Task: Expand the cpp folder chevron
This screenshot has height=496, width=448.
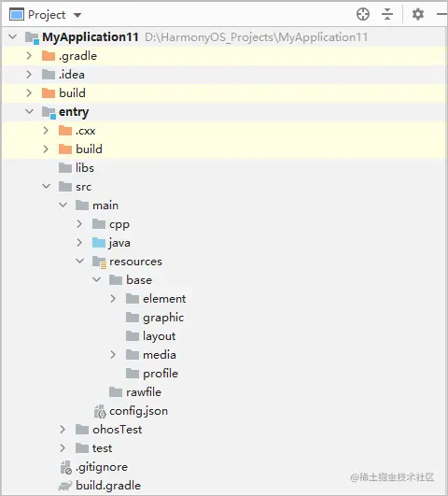Action: click(79, 224)
